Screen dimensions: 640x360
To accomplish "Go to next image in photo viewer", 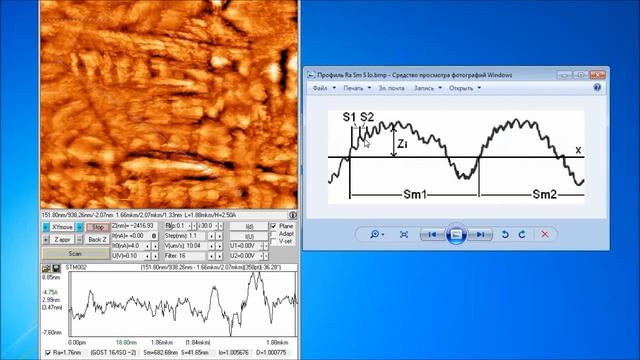I will coord(480,234).
